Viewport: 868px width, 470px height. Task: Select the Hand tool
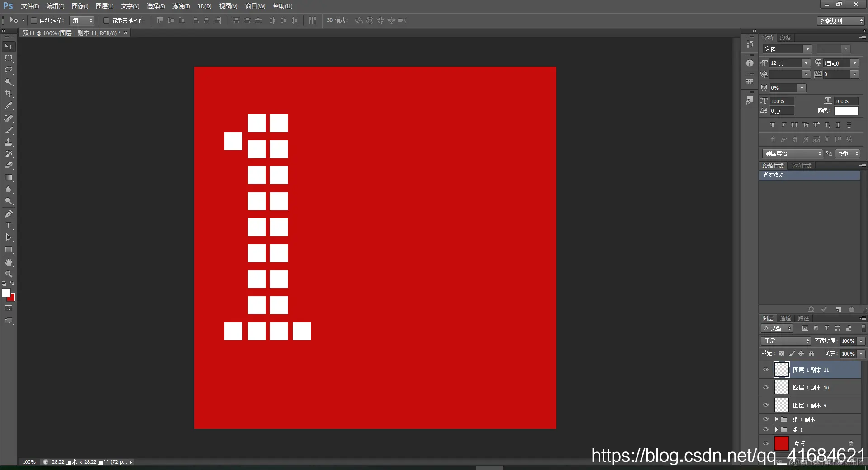(x=9, y=262)
